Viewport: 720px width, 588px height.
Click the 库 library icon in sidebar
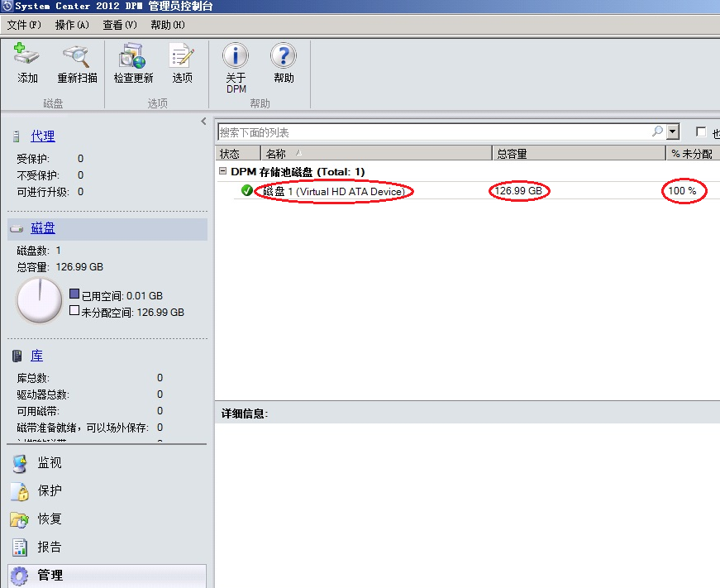(x=17, y=356)
